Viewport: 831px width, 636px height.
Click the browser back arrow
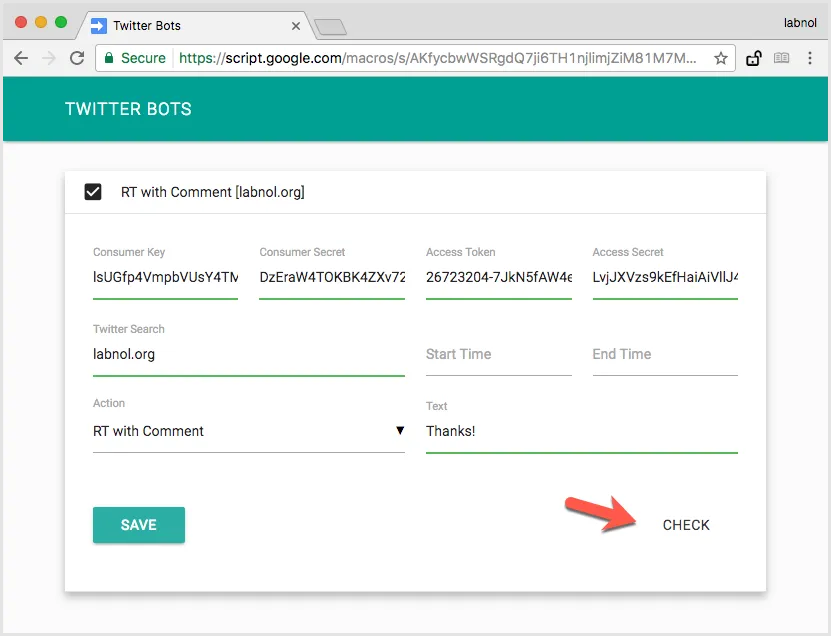[21, 58]
